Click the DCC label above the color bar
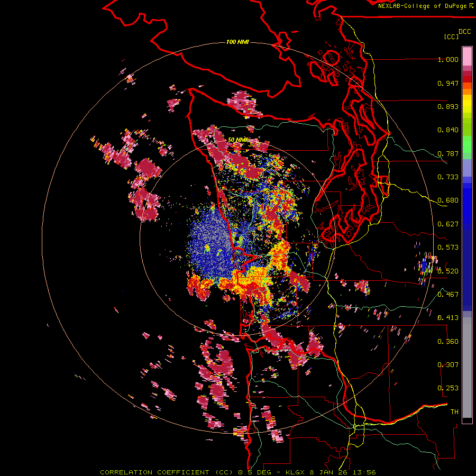Image resolution: width=476 pixels, height=476 pixels. coord(464,32)
